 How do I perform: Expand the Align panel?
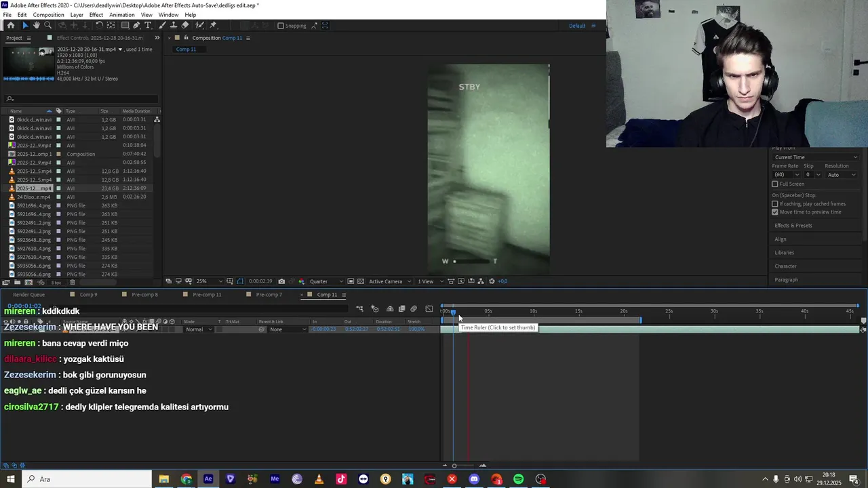781,239
